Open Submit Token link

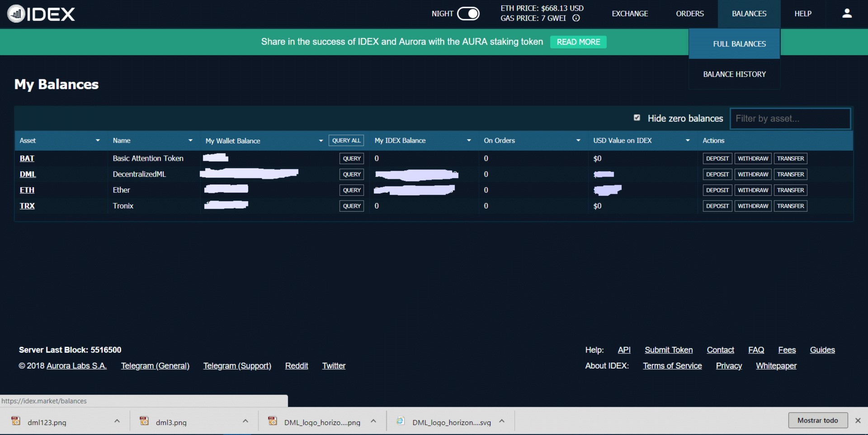click(x=669, y=350)
